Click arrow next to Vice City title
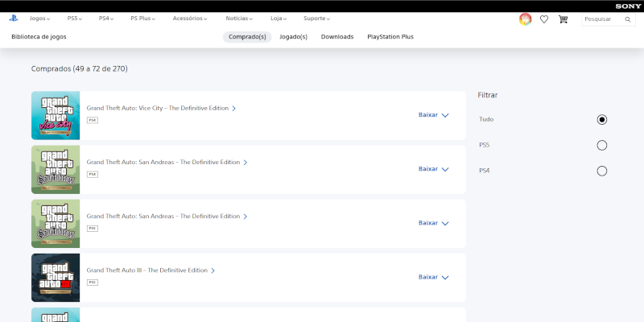The width and height of the screenshot is (644, 322). pyautogui.click(x=233, y=109)
